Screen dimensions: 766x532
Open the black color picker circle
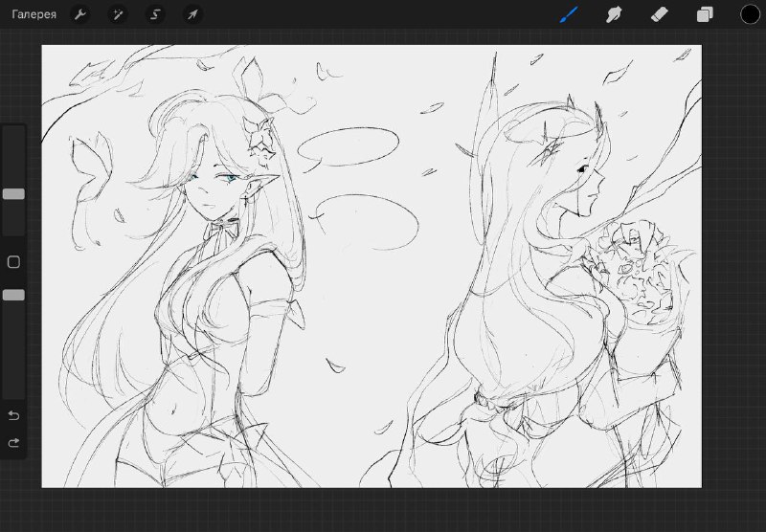coord(750,14)
